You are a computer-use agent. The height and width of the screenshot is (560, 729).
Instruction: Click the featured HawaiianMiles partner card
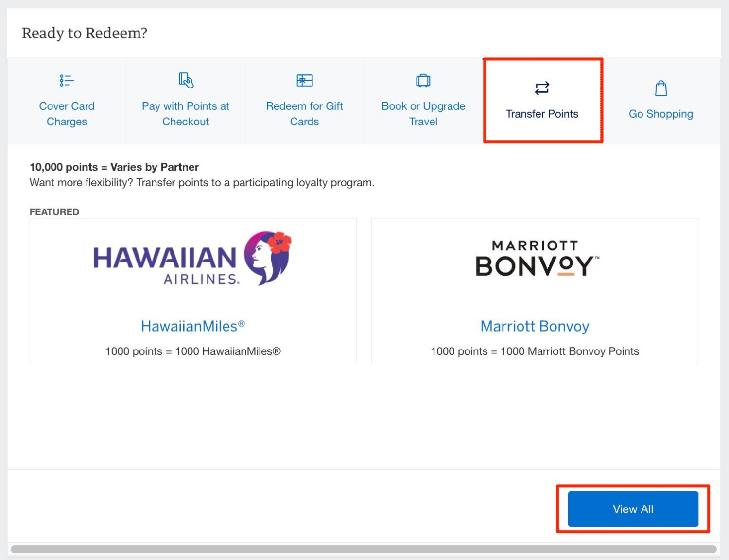192,291
